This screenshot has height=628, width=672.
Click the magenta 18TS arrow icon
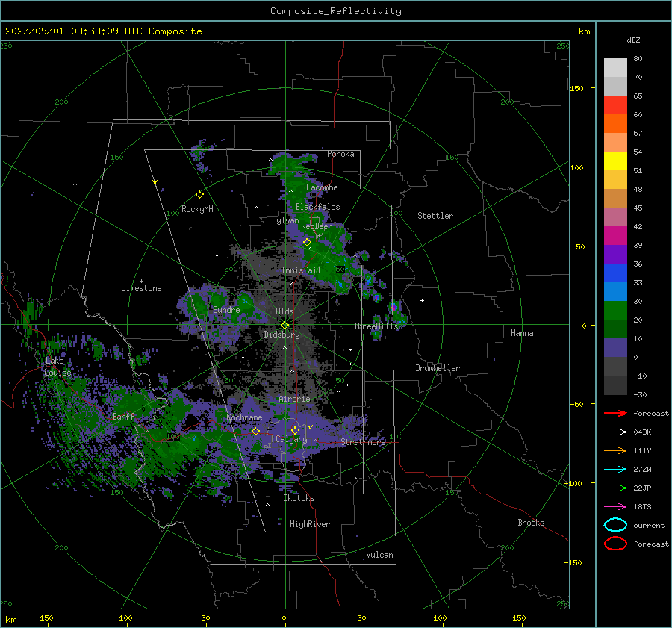615,507
